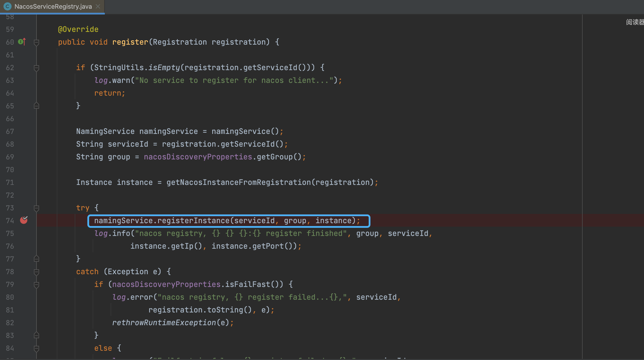Click the catch keyword on line 78
644x360 pixels.
pyautogui.click(x=87, y=272)
